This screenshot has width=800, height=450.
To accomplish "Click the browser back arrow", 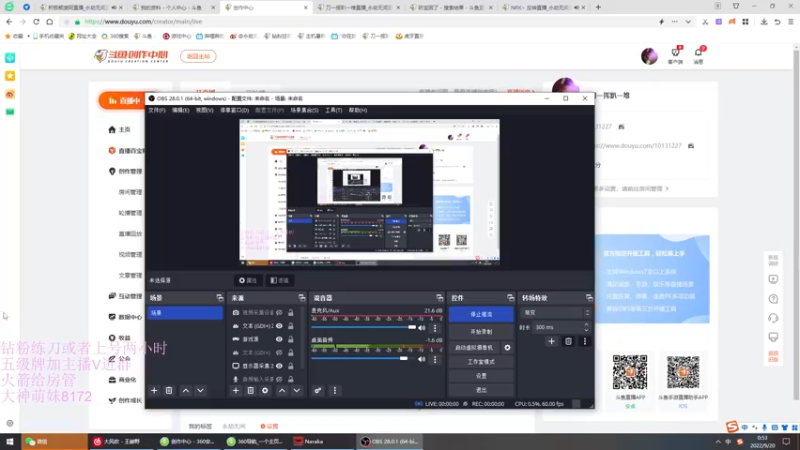I will pos(9,22).
